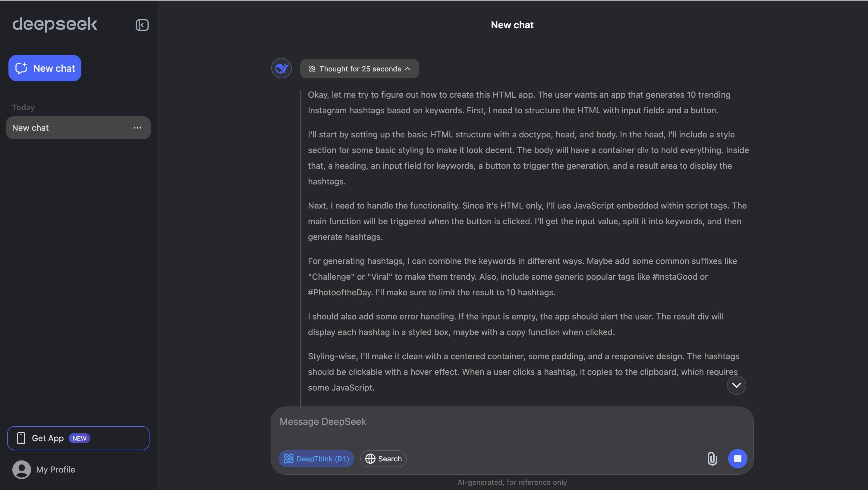The width and height of the screenshot is (868, 490).
Task: Select the "New chat" conversation in history
Action: pyautogui.click(x=68, y=128)
